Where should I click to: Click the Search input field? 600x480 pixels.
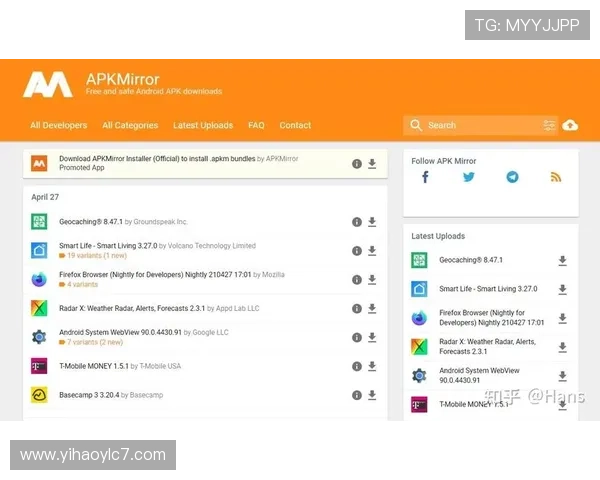(482, 125)
